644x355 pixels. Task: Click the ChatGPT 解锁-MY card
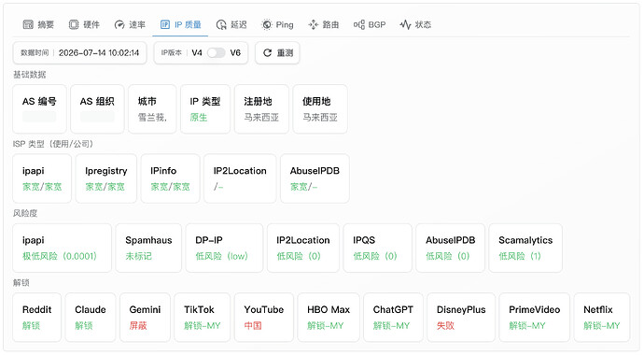tap(393, 318)
